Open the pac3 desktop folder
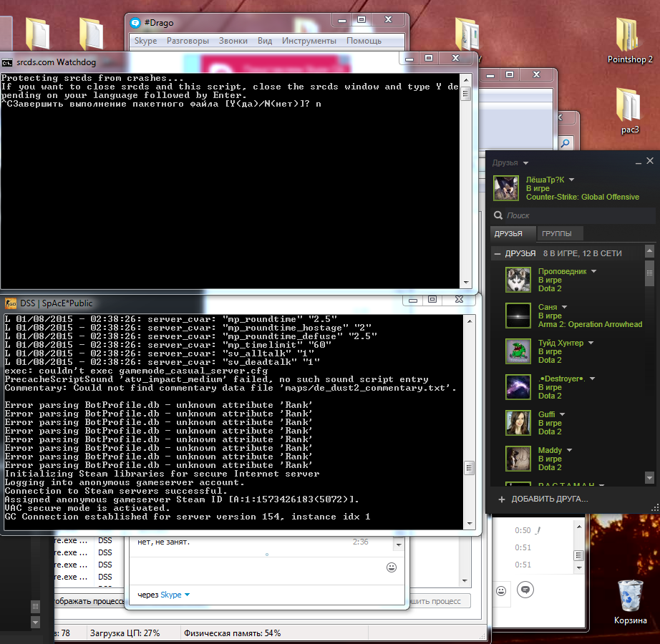The width and height of the screenshot is (660, 644). (x=630, y=110)
